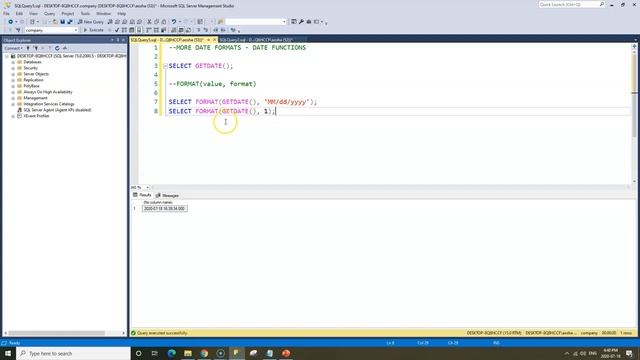Image resolution: width=640 pixels, height=360 pixels.
Task: Open the Edit menu
Action: (19, 13)
